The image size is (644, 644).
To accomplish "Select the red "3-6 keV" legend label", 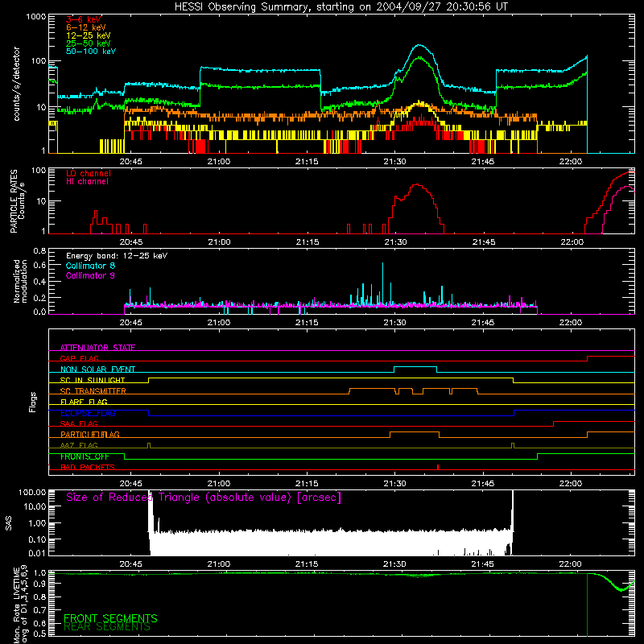I will tap(84, 19).
